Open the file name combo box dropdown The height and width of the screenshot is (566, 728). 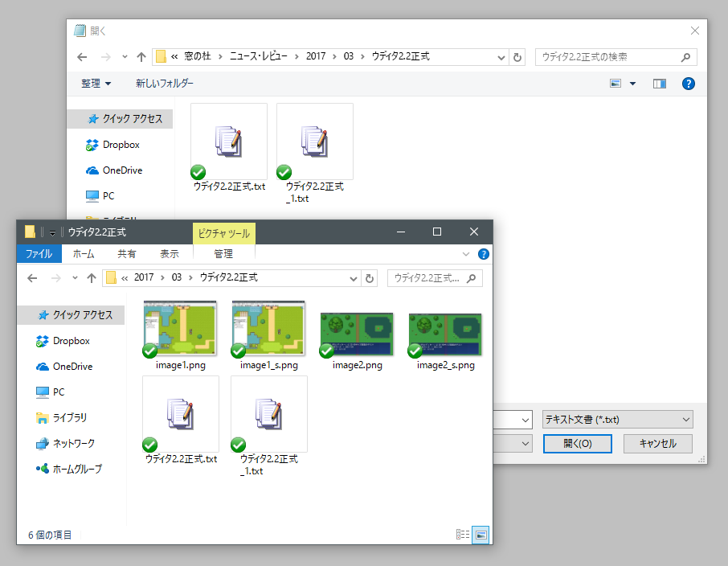525,420
